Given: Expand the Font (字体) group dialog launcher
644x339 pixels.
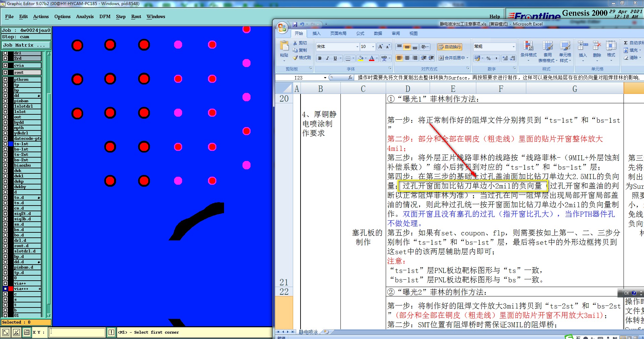Looking at the screenshot, I should point(390,68).
